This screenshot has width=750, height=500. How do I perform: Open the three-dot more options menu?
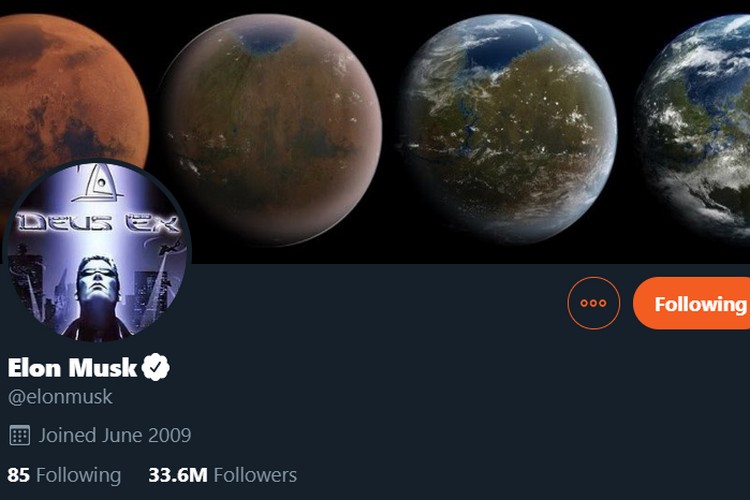594,303
